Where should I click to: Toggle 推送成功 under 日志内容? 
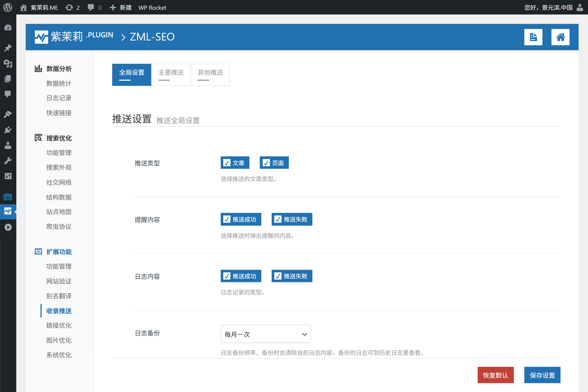point(241,276)
